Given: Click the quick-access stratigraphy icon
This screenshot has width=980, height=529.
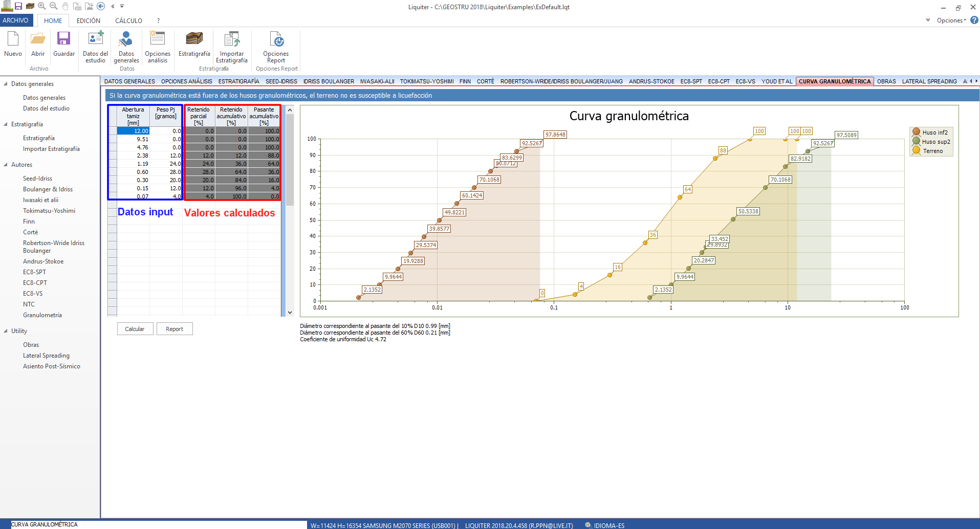Looking at the screenshot, I should click(30, 6).
